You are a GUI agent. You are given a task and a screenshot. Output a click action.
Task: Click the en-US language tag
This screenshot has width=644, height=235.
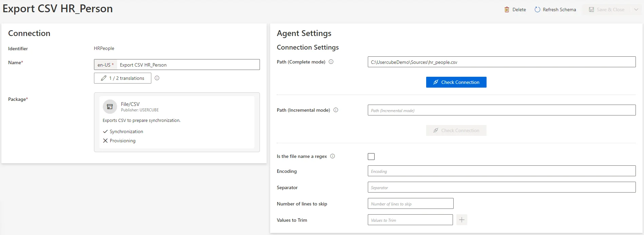[106, 65]
